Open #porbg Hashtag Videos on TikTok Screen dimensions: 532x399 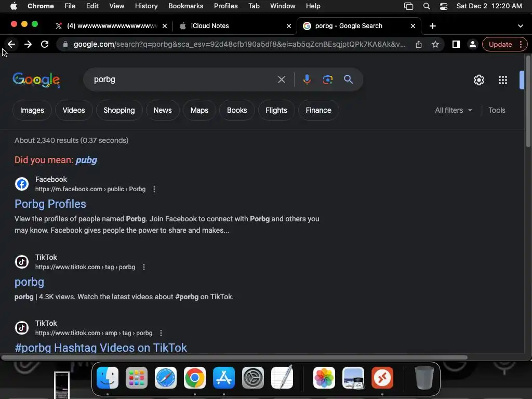[x=101, y=348]
